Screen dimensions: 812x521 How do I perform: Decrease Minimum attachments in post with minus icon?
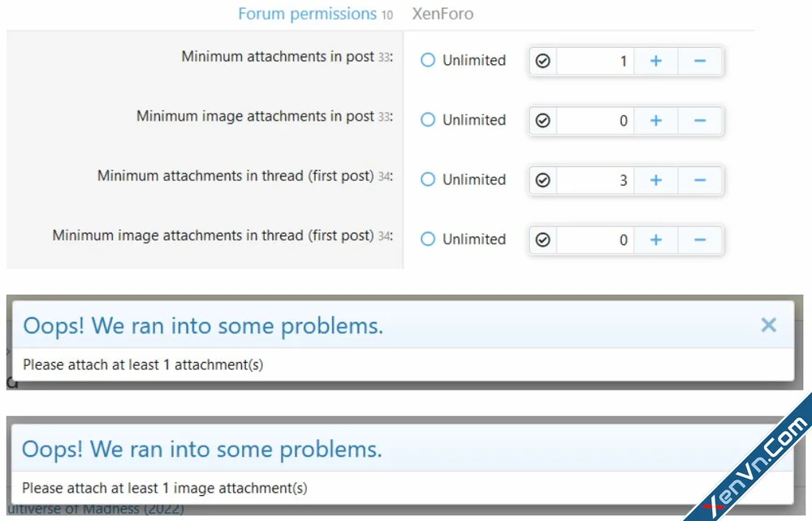(x=699, y=60)
